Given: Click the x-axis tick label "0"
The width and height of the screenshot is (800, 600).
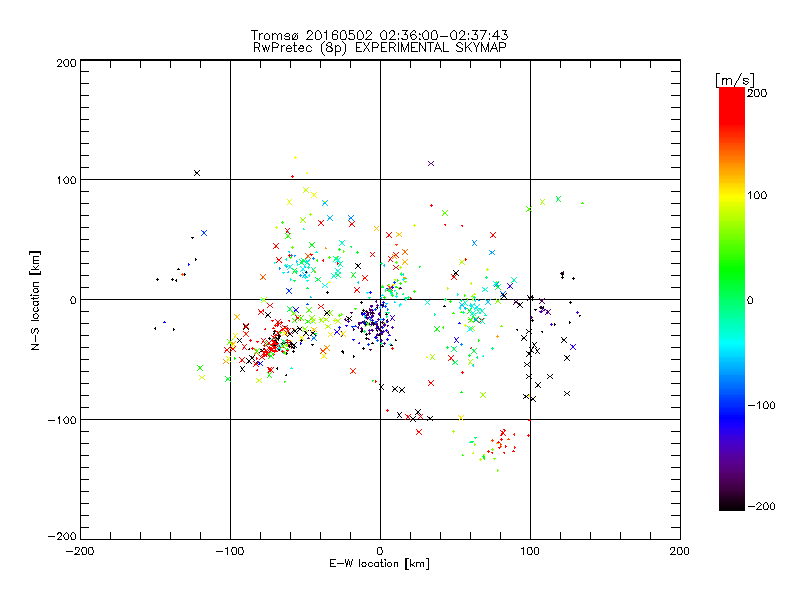Looking at the screenshot, I should (380, 551).
